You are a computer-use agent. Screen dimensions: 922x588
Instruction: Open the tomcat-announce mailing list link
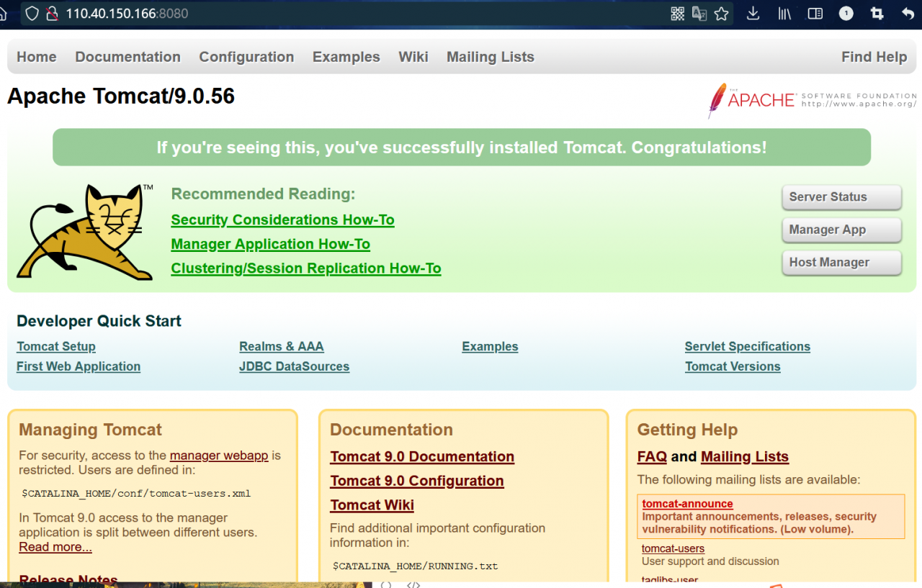687,504
